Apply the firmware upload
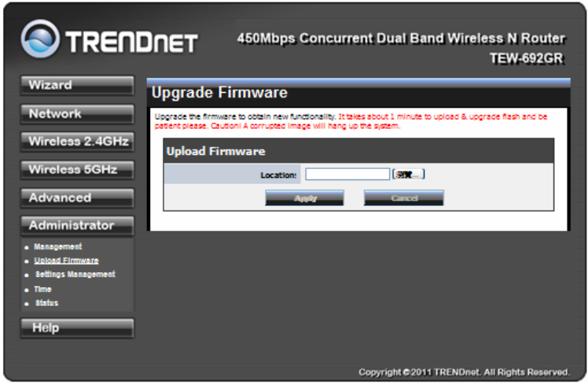Image resolution: width=588 pixels, height=383 pixels. pyautogui.click(x=304, y=197)
